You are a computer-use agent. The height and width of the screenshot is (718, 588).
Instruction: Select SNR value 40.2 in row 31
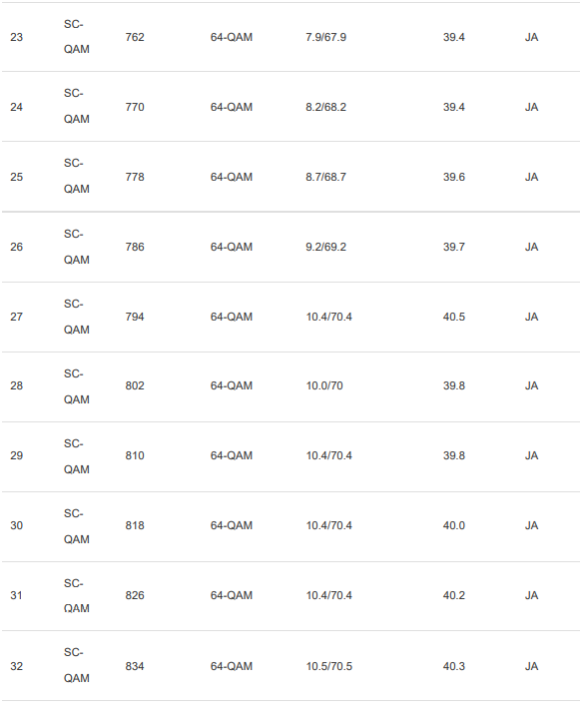454,596
